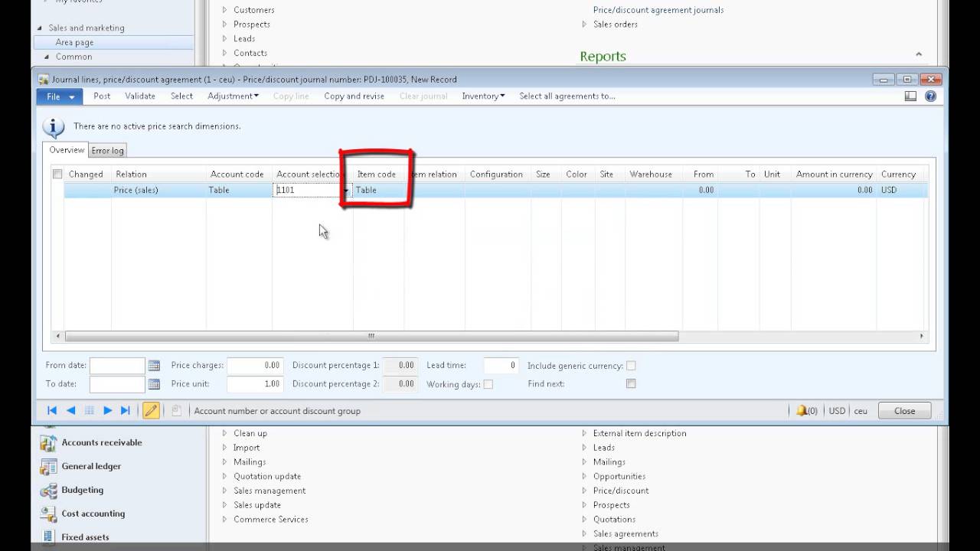980x551 pixels.
Task: Click Copy and revise
Action: [x=354, y=96]
